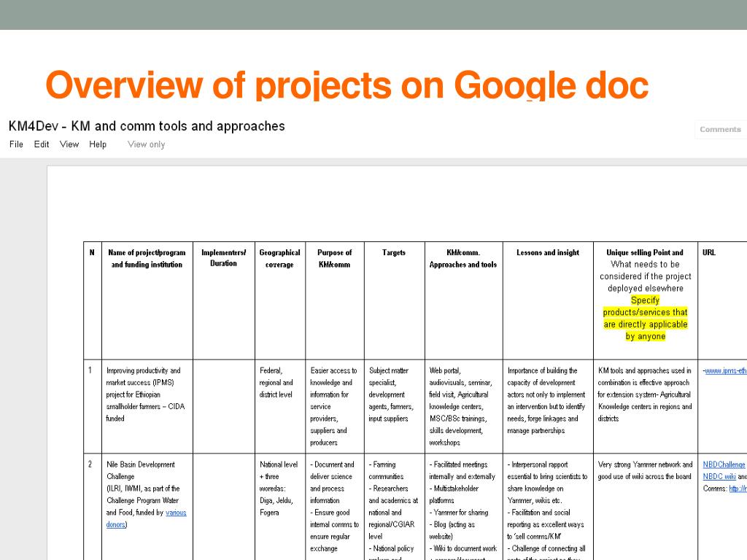Click the 'Web portal, audiovisuals, seminar' cell

pyautogui.click(x=463, y=406)
